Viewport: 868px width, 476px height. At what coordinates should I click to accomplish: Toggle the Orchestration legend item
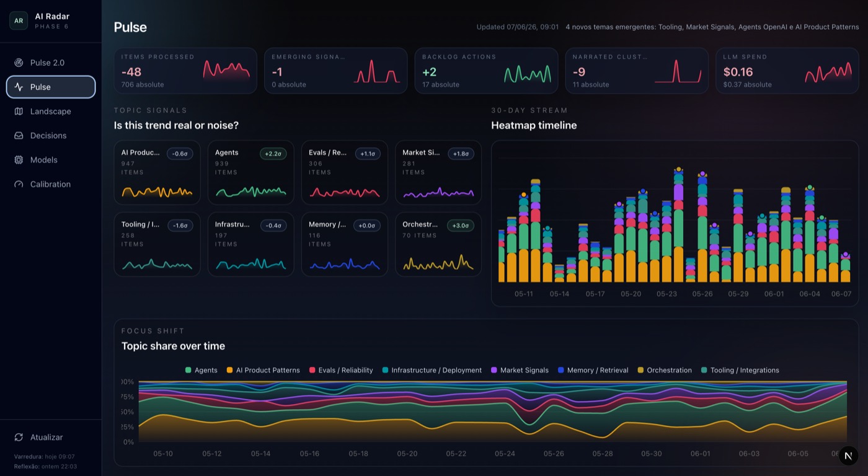pos(664,370)
